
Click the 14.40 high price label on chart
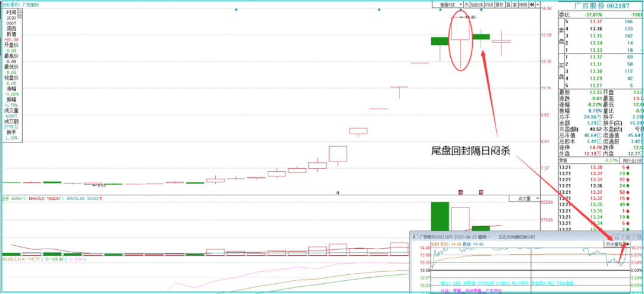tap(470, 17)
